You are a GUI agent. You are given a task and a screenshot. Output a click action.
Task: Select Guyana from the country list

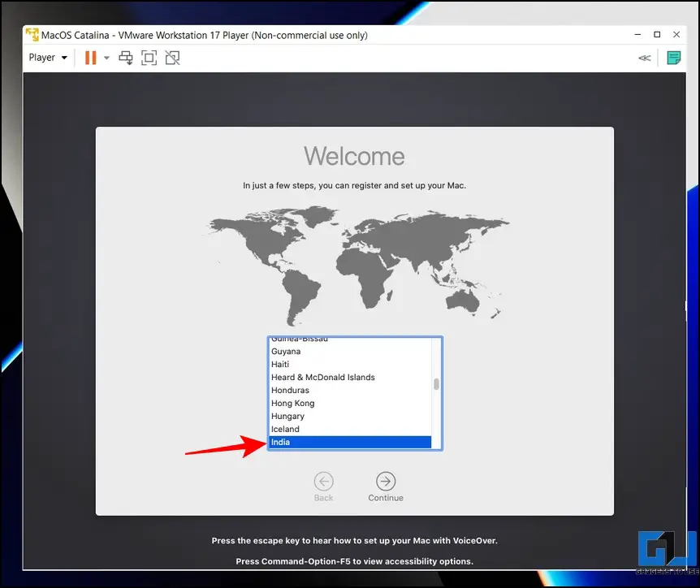[349, 351]
